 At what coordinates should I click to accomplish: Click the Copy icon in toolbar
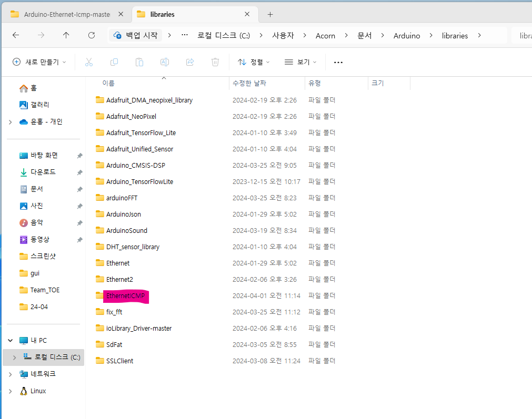(x=114, y=62)
